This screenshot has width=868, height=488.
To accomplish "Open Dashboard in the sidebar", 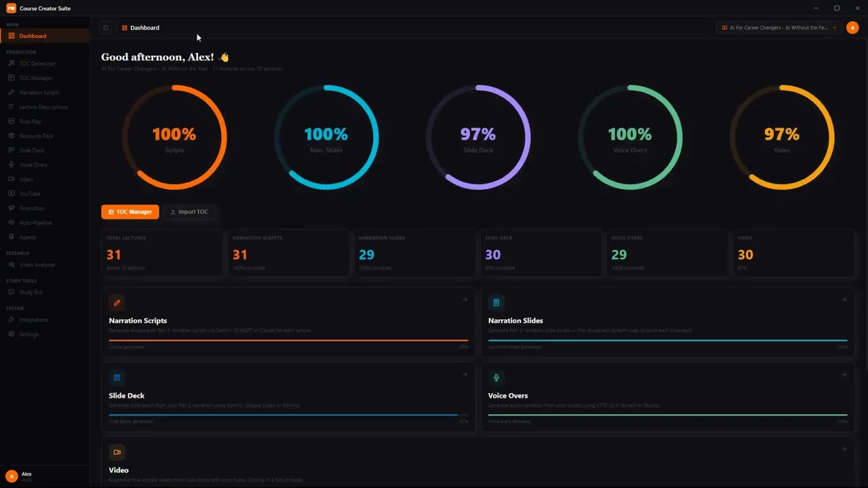I will (x=45, y=36).
